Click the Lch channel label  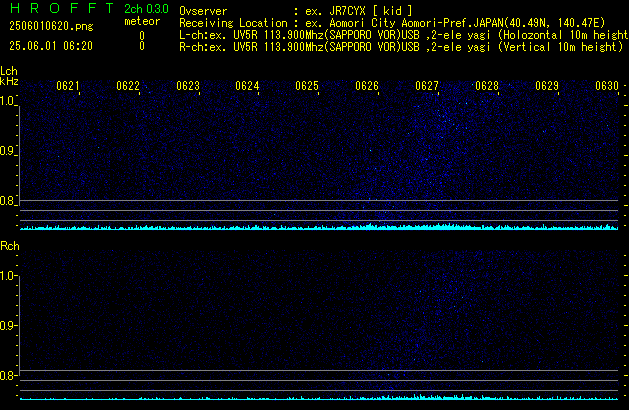tap(9, 71)
